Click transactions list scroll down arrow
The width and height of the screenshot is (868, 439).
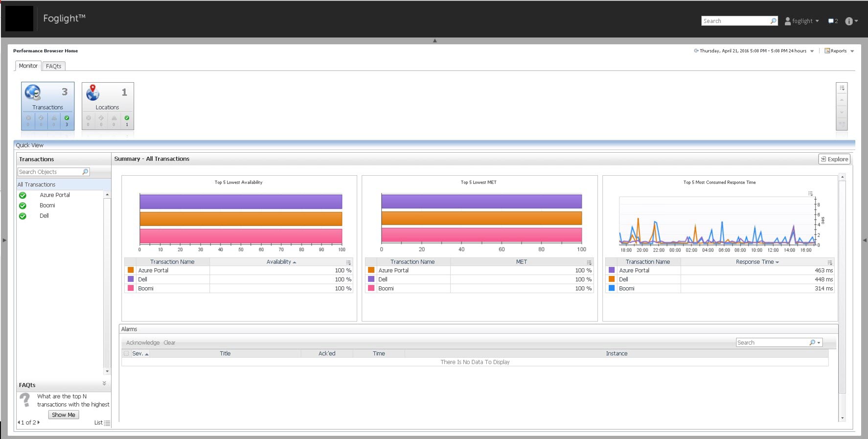point(107,371)
